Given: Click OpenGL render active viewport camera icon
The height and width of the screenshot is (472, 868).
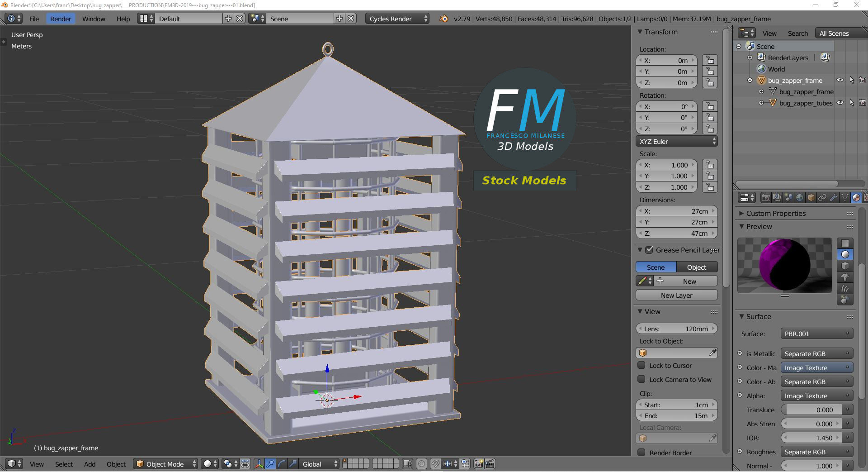Looking at the screenshot, I should (x=479, y=464).
